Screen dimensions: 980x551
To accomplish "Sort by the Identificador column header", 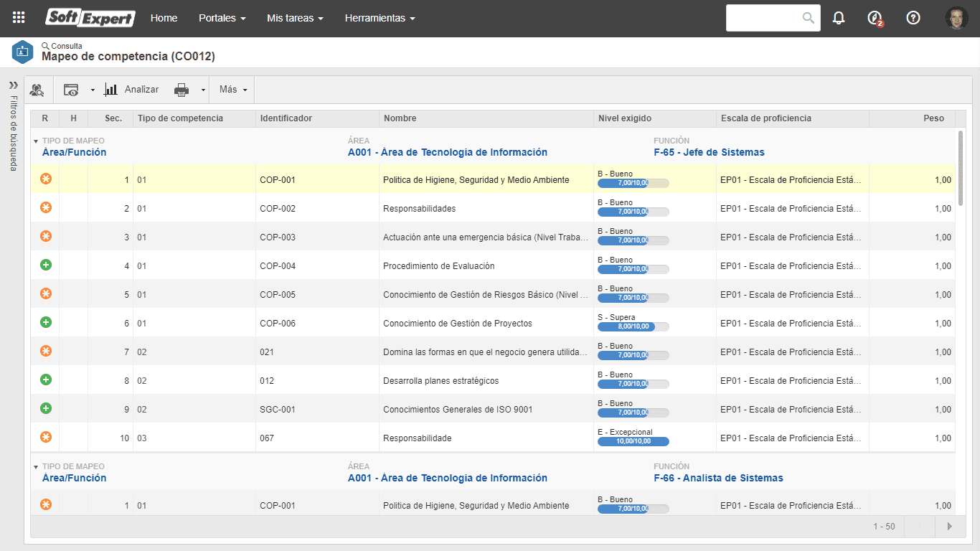I will point(317,118).
